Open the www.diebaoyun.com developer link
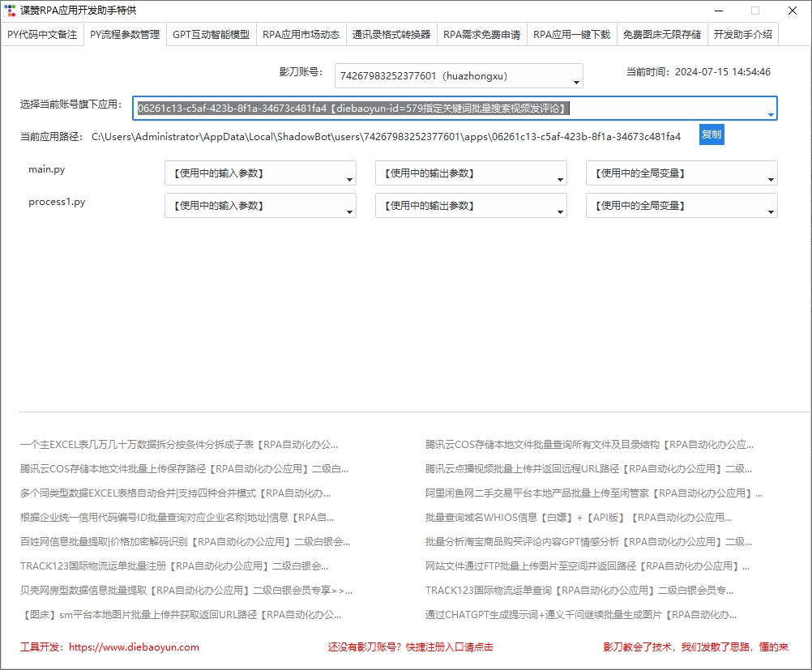812x670 pixels. coord(134,647)
